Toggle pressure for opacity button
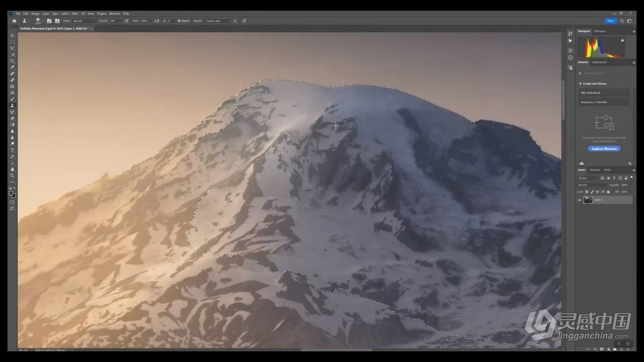Viewport: 644px width, 362px height. coord(126,21)
